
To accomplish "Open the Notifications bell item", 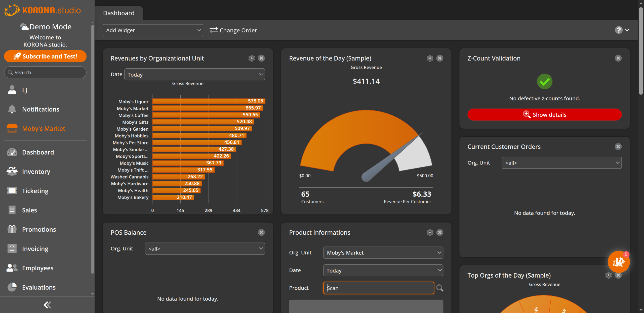I will [x=41, y=109].
